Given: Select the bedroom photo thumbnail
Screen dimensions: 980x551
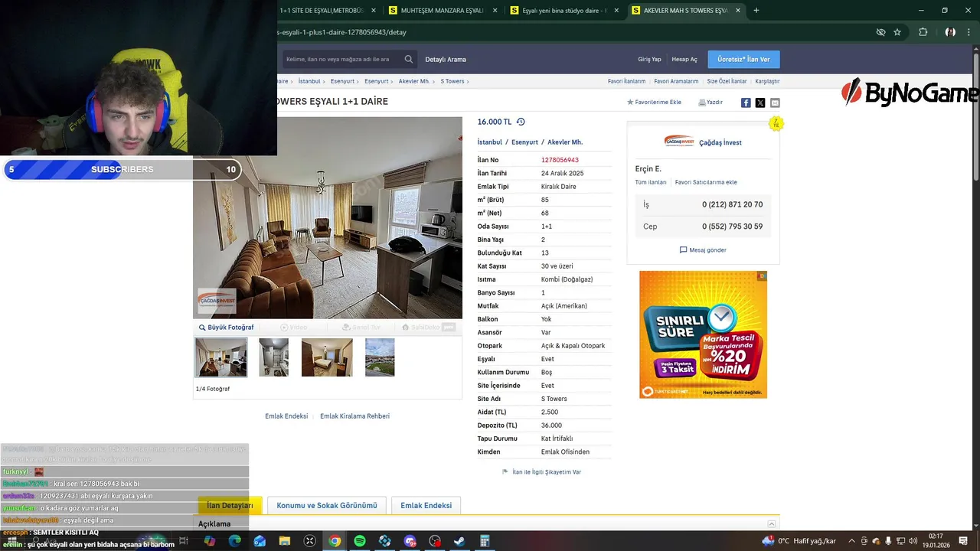Looking at the screenshot, I should pyautogui.click(x=327, y=357).
